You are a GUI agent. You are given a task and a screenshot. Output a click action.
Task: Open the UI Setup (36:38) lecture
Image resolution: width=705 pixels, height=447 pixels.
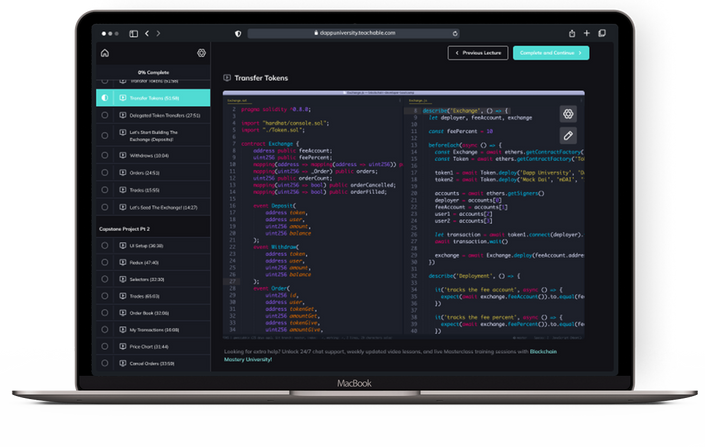click(x=153, y=246)
